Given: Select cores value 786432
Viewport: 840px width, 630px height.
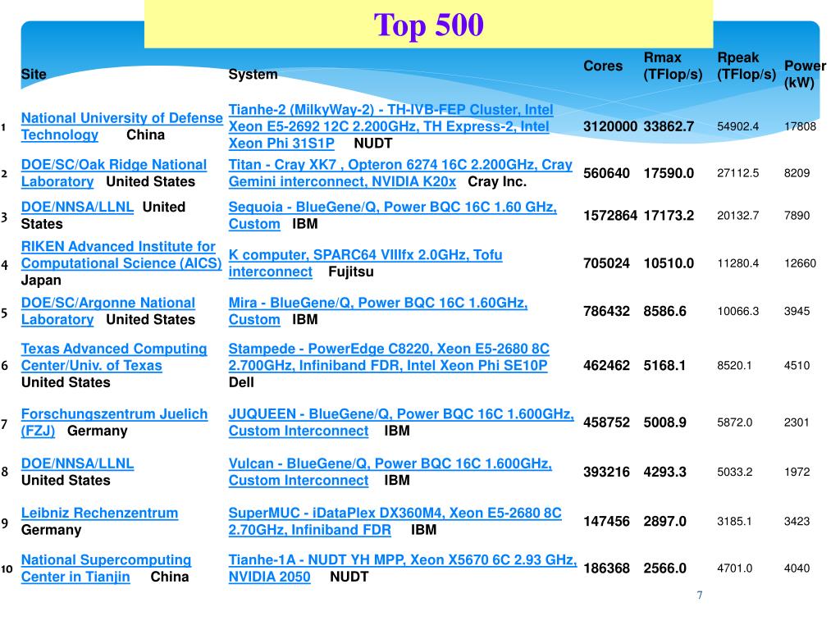Looking at the screenshot, I should (x=606, y=311).
